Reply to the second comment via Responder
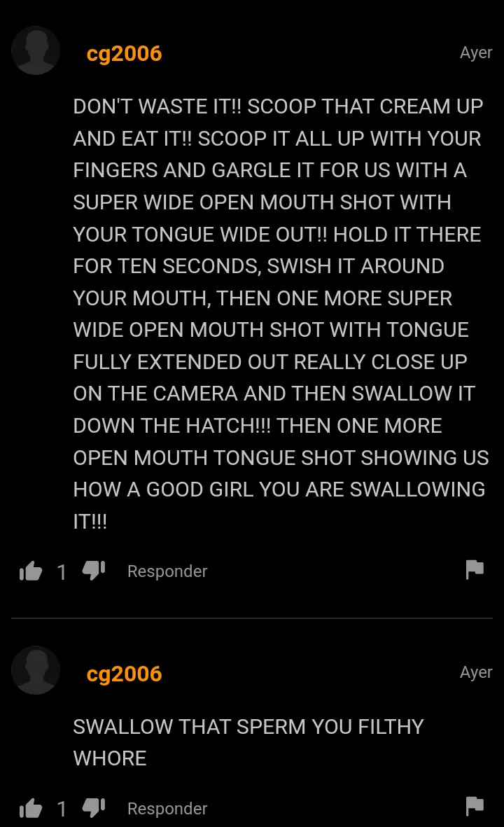 click(167, 809)
